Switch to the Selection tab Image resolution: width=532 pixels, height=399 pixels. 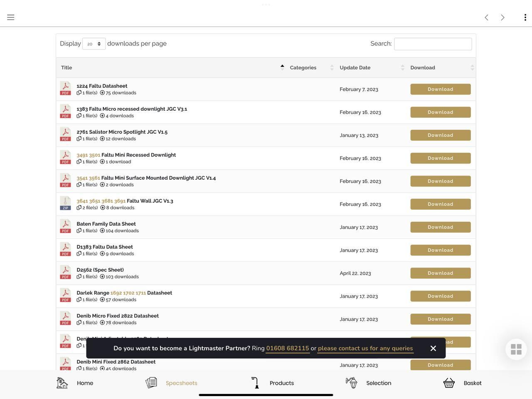coord(368,383)
